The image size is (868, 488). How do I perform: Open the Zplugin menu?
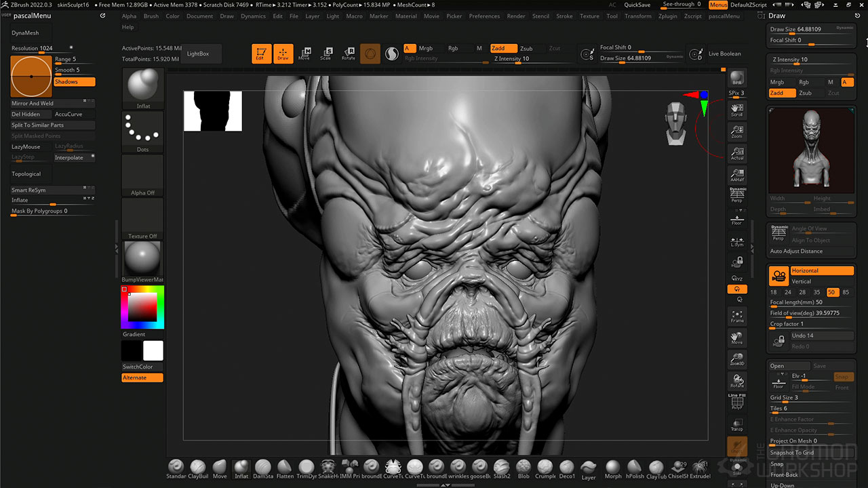[667, 16]
